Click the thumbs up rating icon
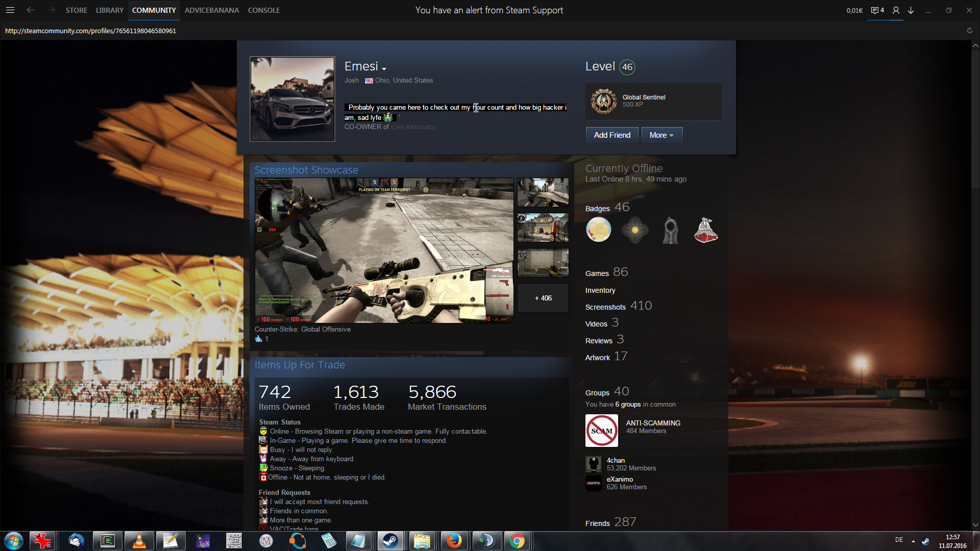 [x=258, y=339]
